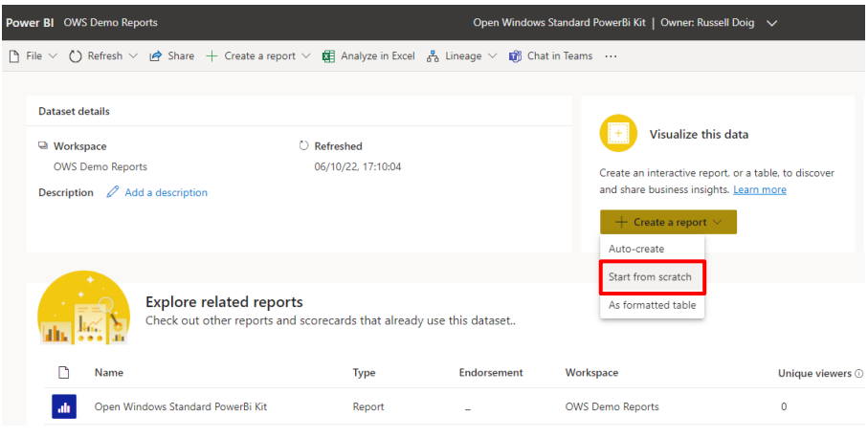Click the Add a description link
This screenshot has width=868, height=437.
(167, 192)
